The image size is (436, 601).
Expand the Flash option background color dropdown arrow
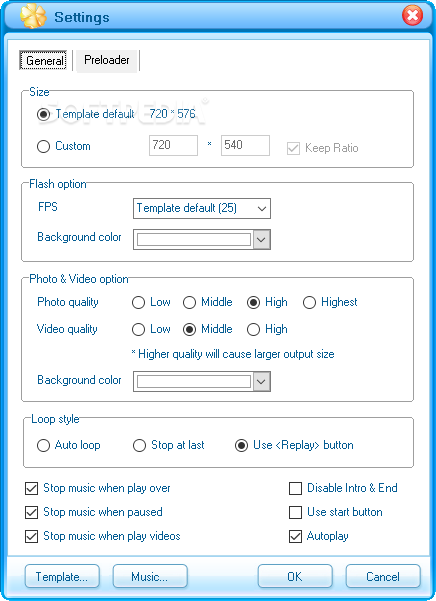(x=262, y=240)
